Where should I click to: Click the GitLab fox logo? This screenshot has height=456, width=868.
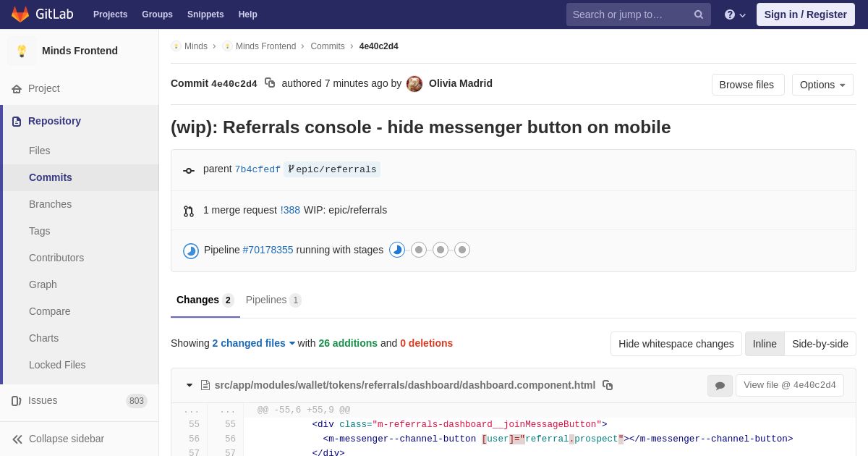pyautogui.click(x=20, y=14)
